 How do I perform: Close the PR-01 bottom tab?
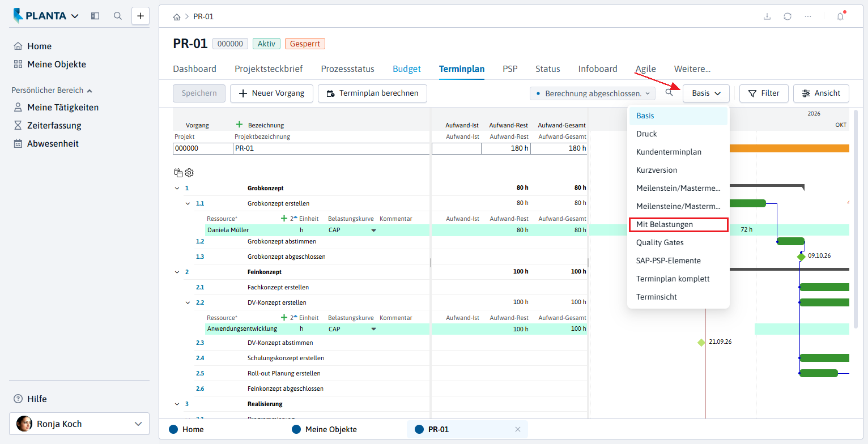517,429
